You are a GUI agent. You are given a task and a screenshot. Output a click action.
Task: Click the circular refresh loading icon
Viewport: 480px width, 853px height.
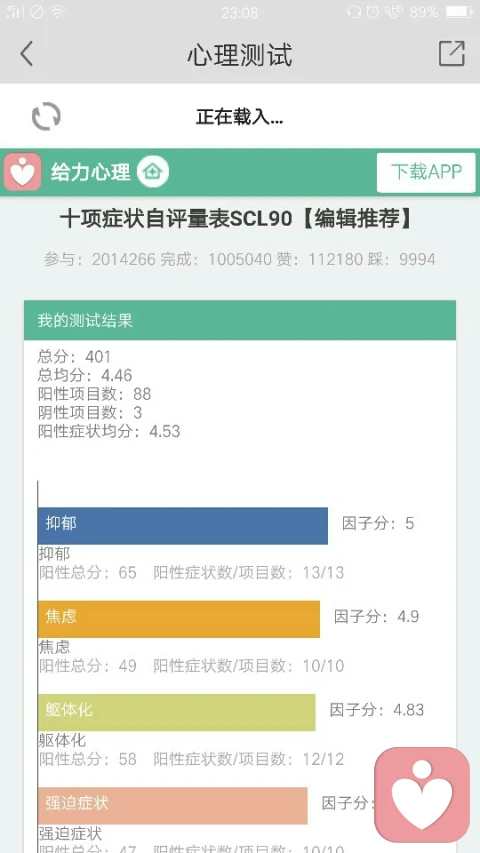[x=46, y=116]
